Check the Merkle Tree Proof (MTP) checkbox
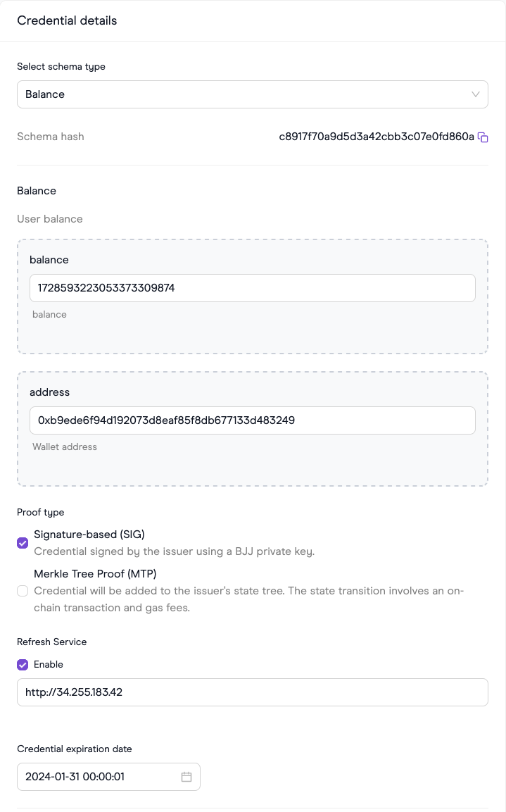Screen dimensions: 506x812 click(23, 591)
